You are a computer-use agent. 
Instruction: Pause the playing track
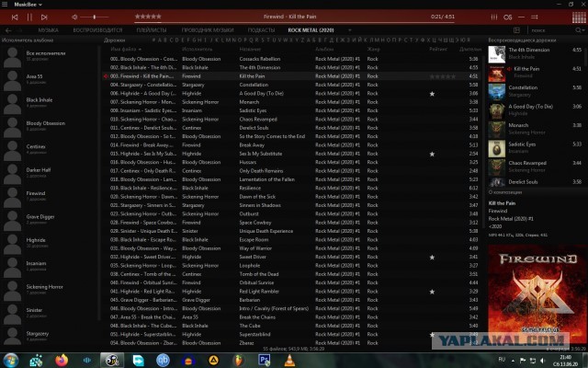coord(29,17)
